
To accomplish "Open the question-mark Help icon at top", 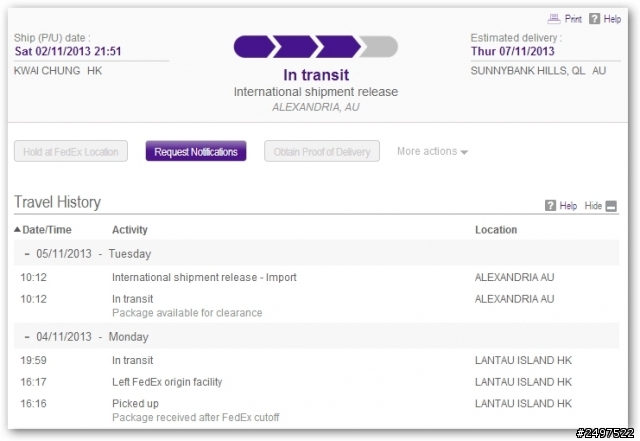I will [594, 18].
